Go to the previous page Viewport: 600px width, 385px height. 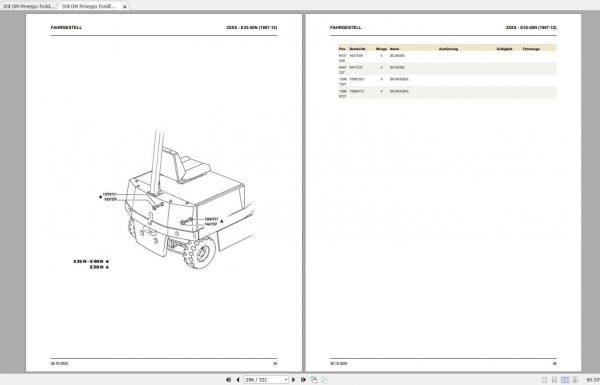coord(238,380)
